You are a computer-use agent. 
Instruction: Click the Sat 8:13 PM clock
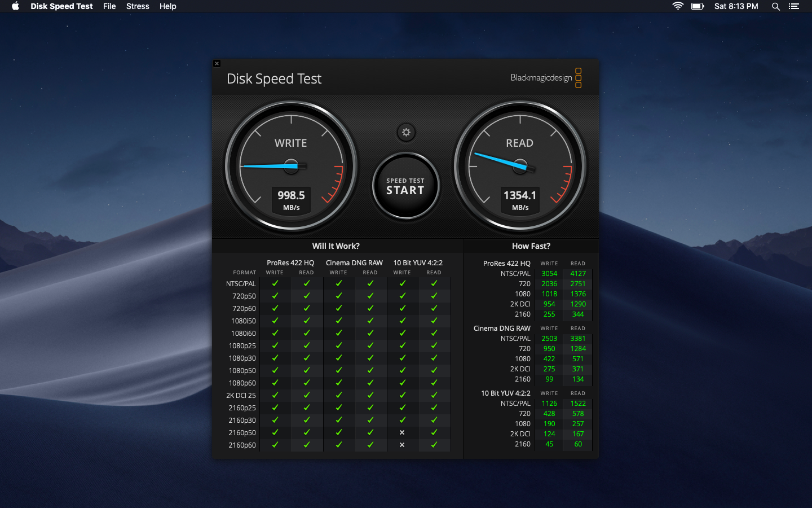[736, 6]
